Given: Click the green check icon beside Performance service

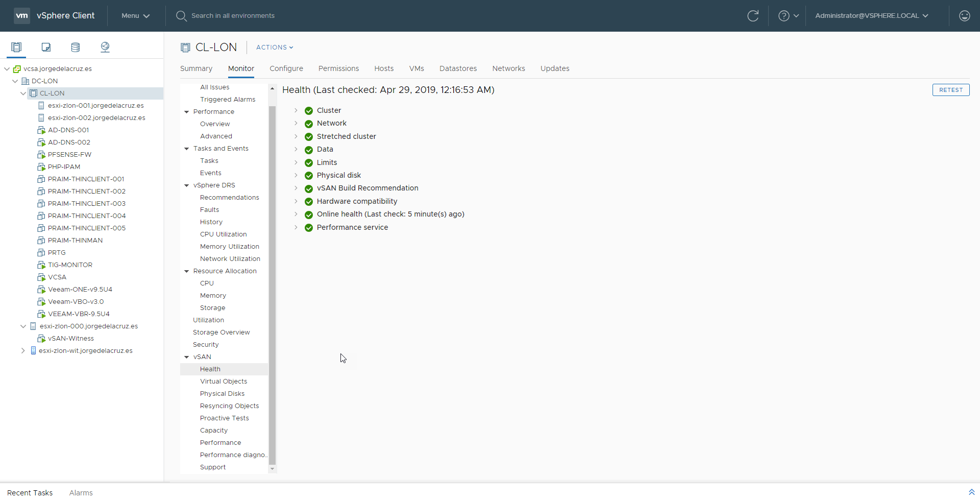Looking at the screenshot, I should 309,228.
